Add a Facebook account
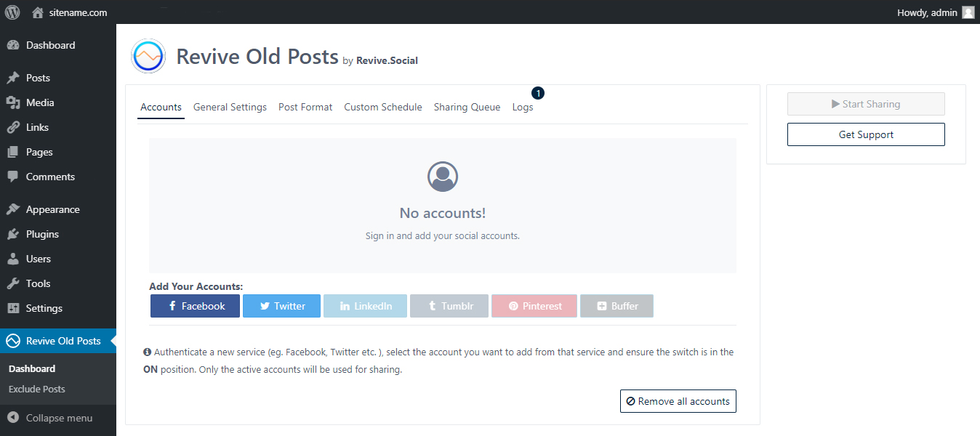 pyautogui.click(x=195, y=306)
